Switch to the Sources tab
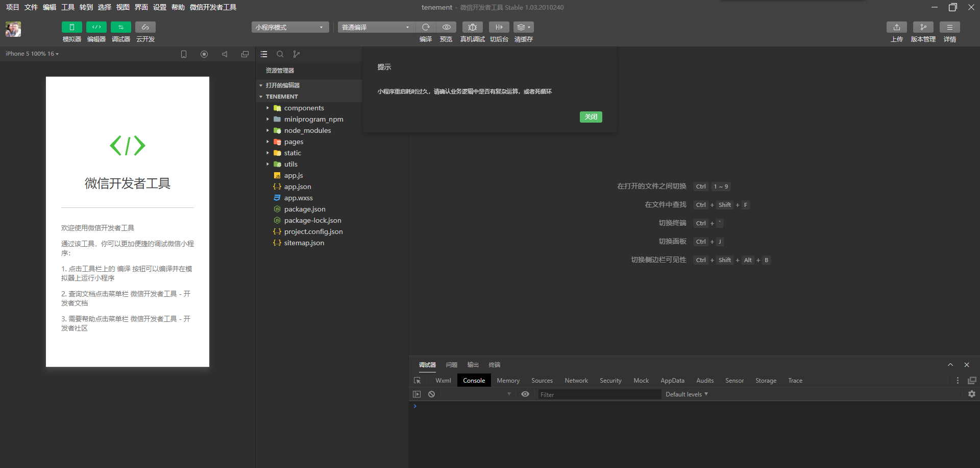Screen dimensions: 980x468 (x=542, y=381)
